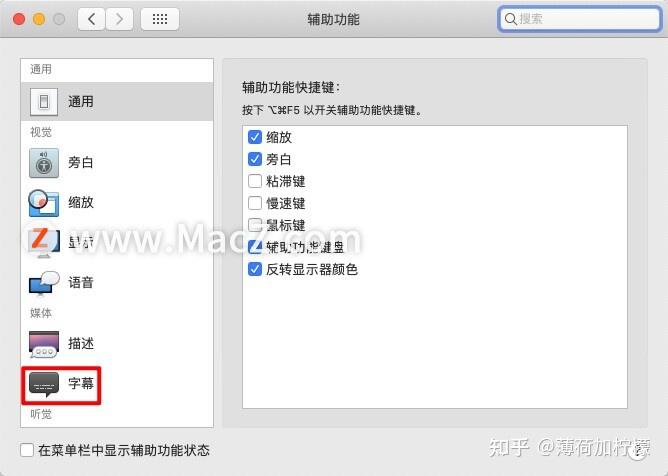668x476 pixels.
Task: Uncheck the 缩放 shortcut checkbox
Action: 255,137
